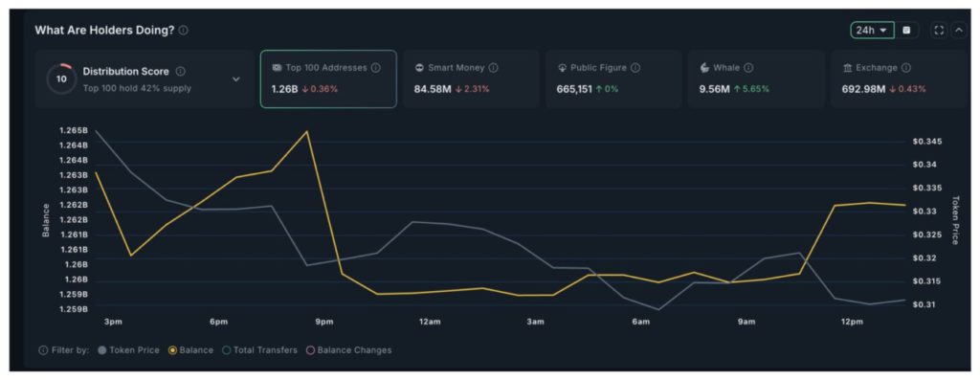Click the 0.43% Exchange change indicator
The height and width of the screenshot is (380, 980).
coord(907,89)
